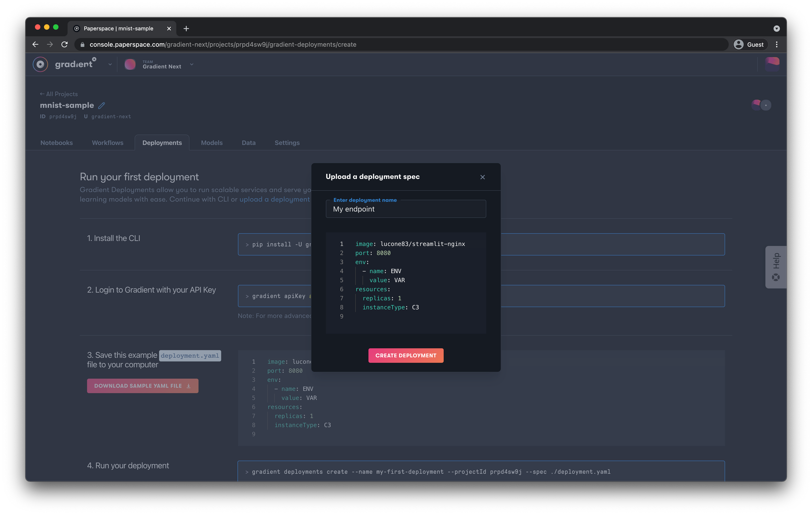Click the padlock icon in the address bar
The image size is (812, 515).
pyautogui.click(x=82, y=44)
